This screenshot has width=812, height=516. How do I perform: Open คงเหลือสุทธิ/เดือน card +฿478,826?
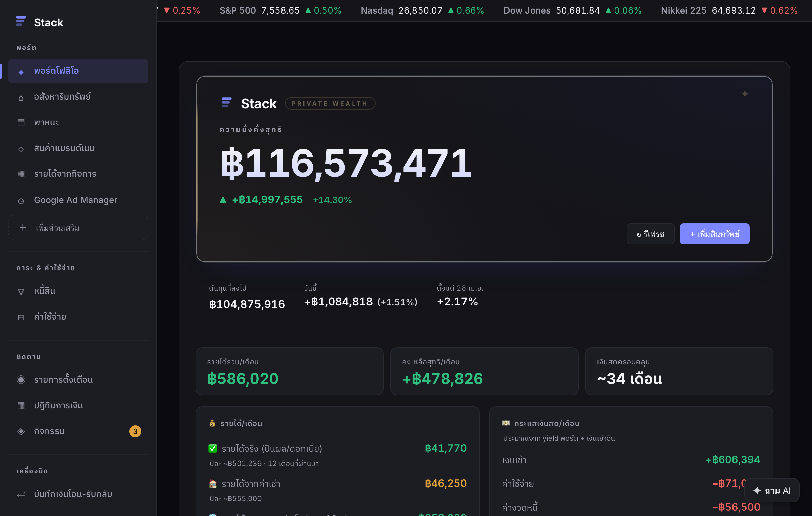click(x=484, y=371)
